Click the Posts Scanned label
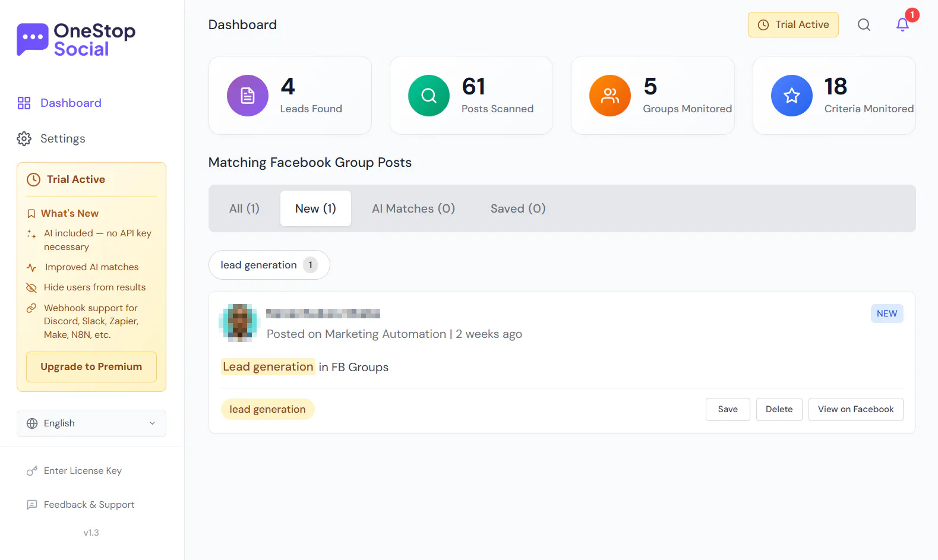The height and width of the screenshot is (560, 938). pyautogui.click(x=497, y=109)
